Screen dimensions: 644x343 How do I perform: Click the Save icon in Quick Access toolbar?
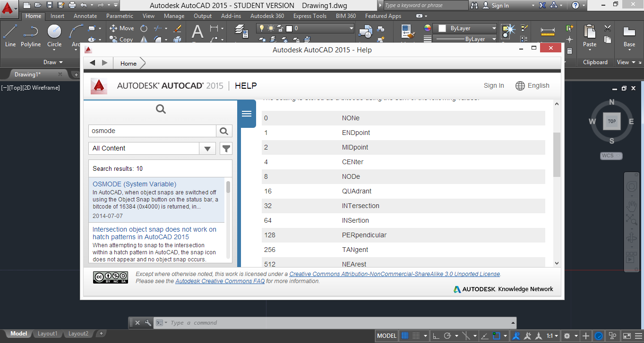[49, 5]
